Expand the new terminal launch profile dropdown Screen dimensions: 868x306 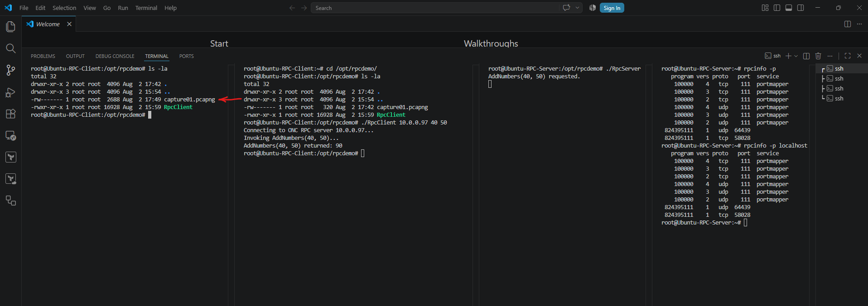click(796, 56)
